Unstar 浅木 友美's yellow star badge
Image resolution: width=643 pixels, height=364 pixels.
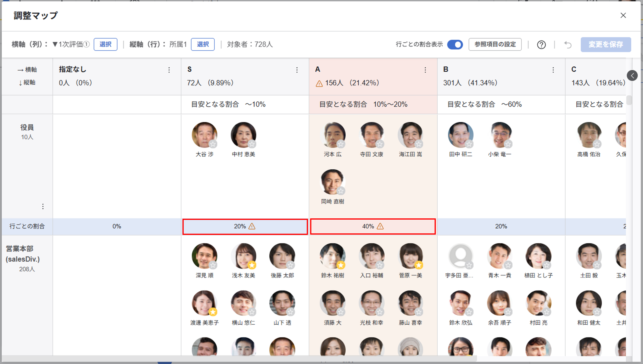click(x=252, y=265)
